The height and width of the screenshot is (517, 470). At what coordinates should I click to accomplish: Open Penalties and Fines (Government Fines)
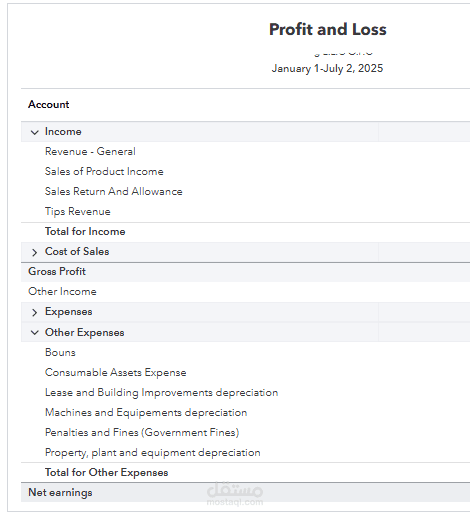click(142, 433)
